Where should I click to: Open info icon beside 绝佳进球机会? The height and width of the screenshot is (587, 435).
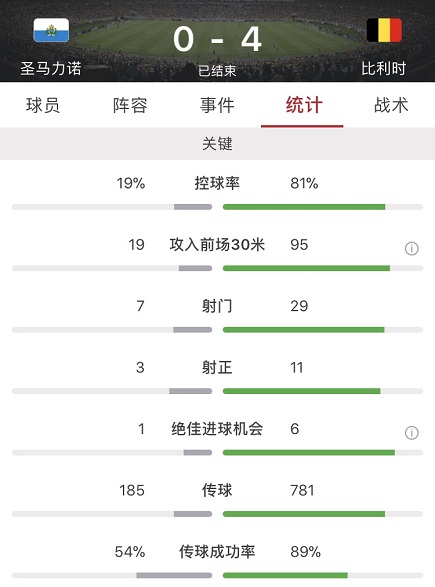[x=411, y=432]
